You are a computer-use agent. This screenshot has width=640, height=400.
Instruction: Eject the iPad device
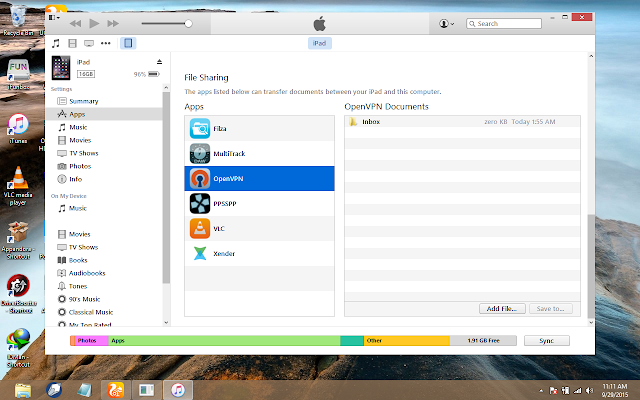coord(159,62)
